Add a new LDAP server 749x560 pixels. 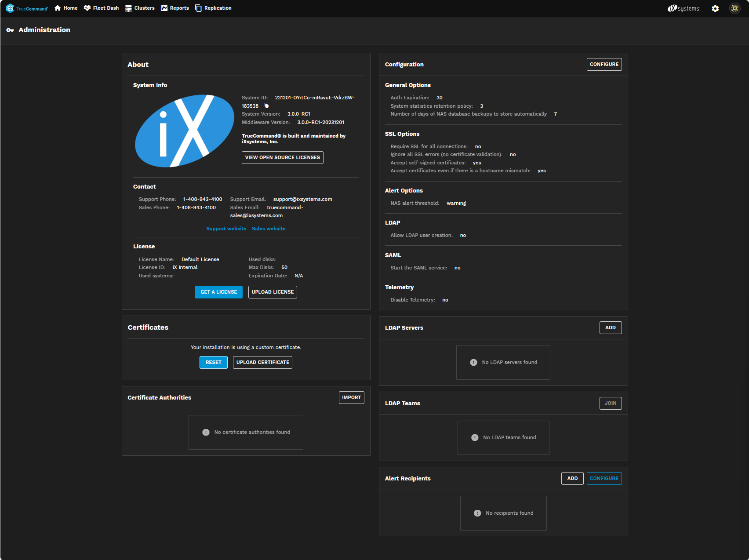coord(610,327)
